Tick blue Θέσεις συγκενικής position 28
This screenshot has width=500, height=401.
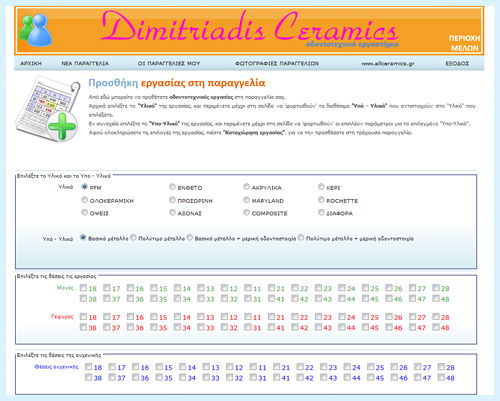click(441, 367)
